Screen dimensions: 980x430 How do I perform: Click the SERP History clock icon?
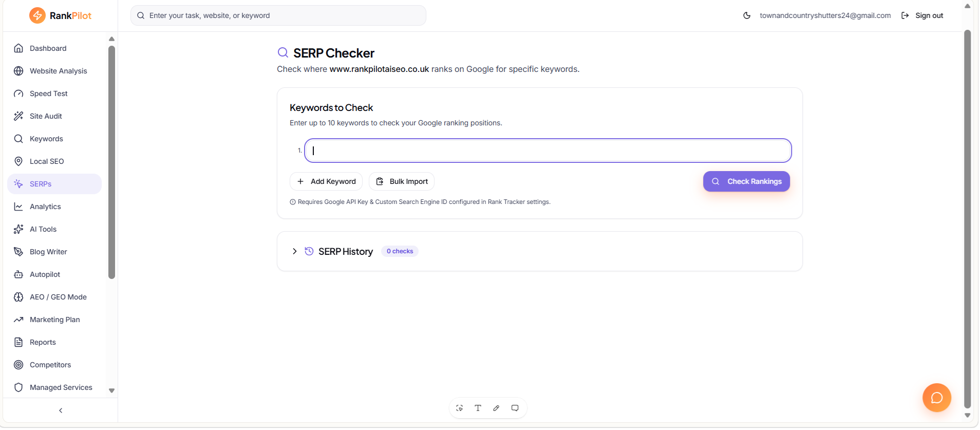tap(309, 251)
